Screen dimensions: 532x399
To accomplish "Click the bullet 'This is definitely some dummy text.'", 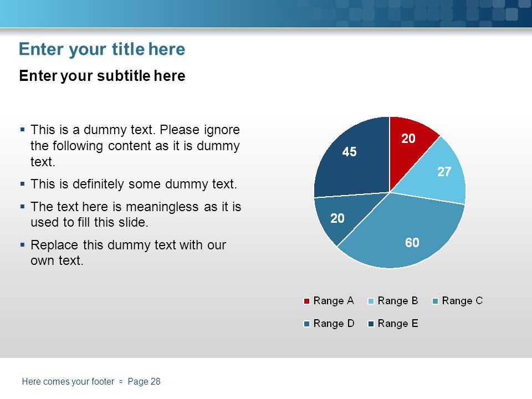I will pos(134,184).
